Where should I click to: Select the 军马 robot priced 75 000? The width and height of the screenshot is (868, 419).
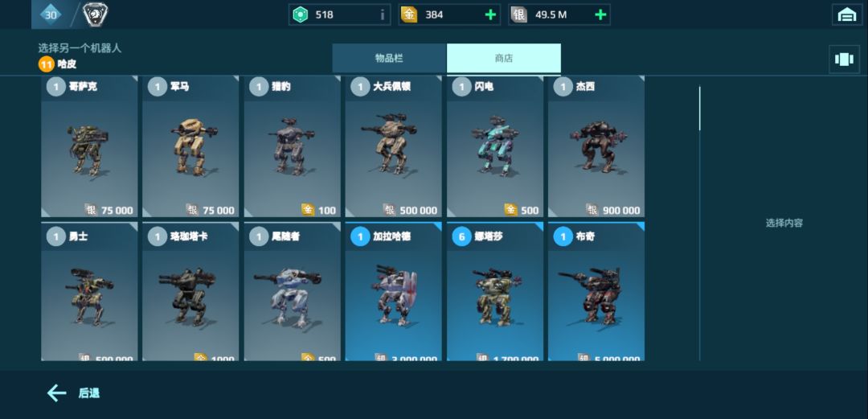190,146
